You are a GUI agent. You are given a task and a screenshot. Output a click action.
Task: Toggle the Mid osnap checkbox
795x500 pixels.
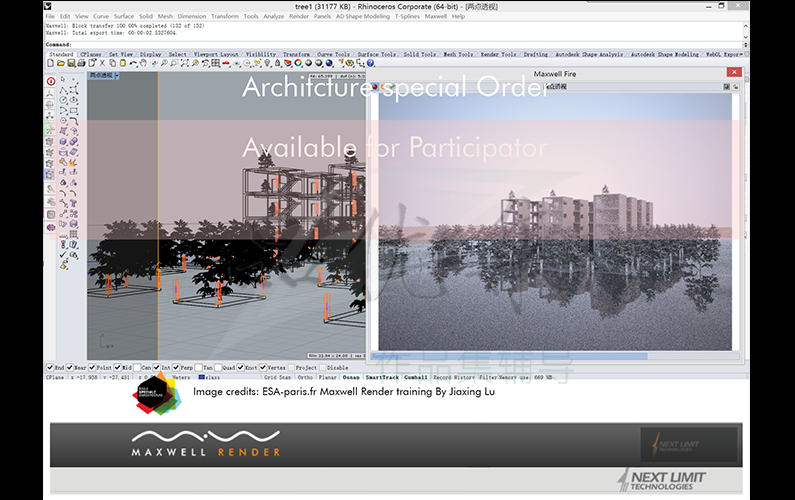118,367
